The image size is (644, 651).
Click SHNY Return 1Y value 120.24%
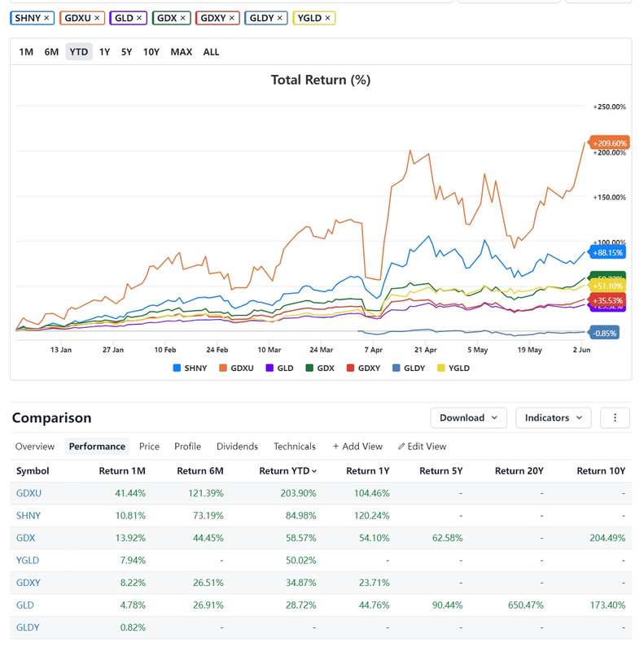371,516
